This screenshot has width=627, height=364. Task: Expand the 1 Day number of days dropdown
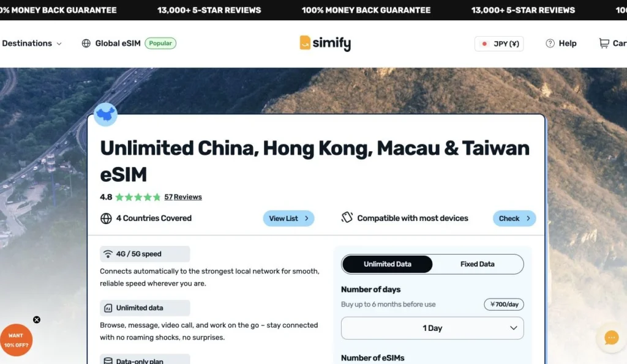point(432,328)
